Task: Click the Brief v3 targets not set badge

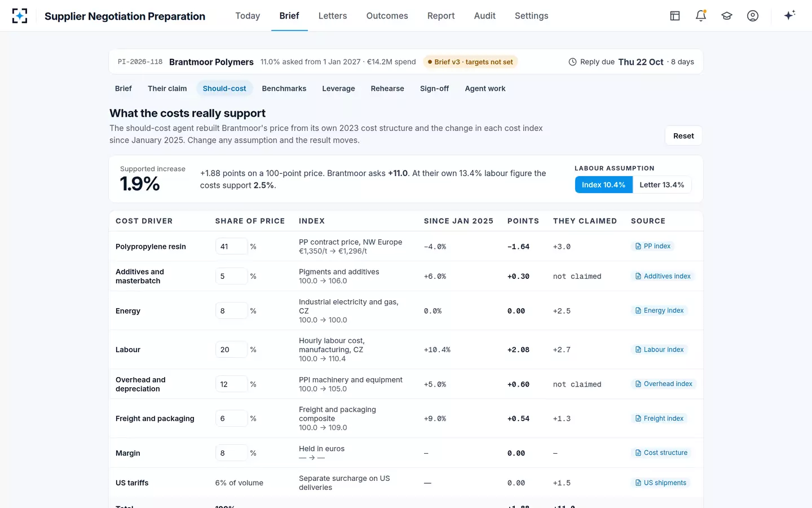Action: pyautogui.click(x=470, y=62)
